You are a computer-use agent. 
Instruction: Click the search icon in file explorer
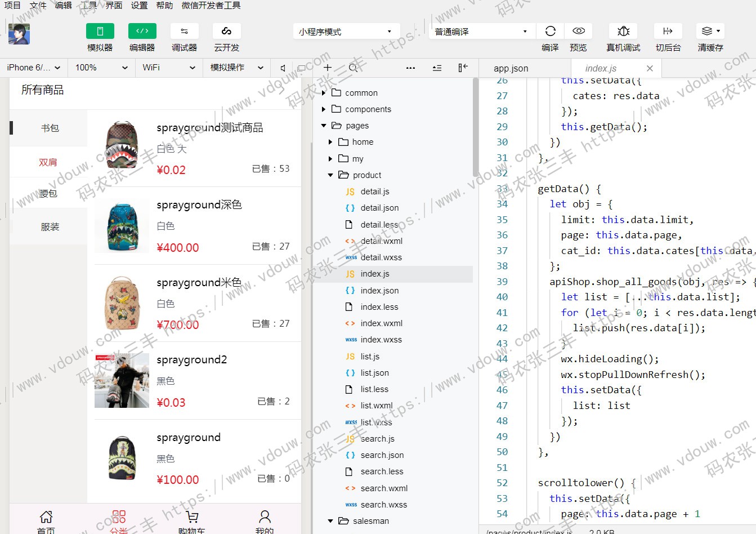pos(353,68)
